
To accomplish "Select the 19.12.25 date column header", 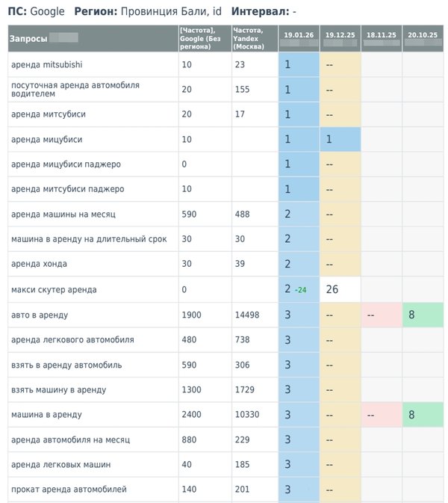I will pyautogui.click(x=340, y=34).
